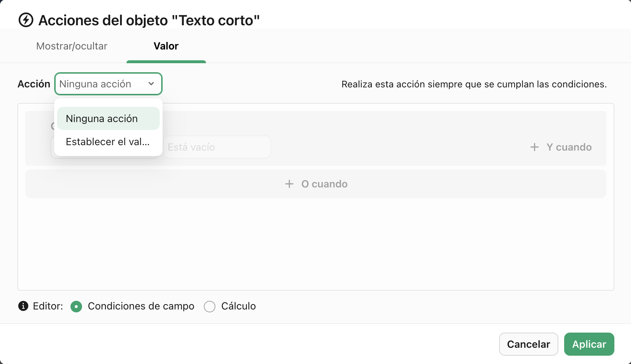Click the lightning bolt actions icon

pyautogui.click(x=26, y=20)
